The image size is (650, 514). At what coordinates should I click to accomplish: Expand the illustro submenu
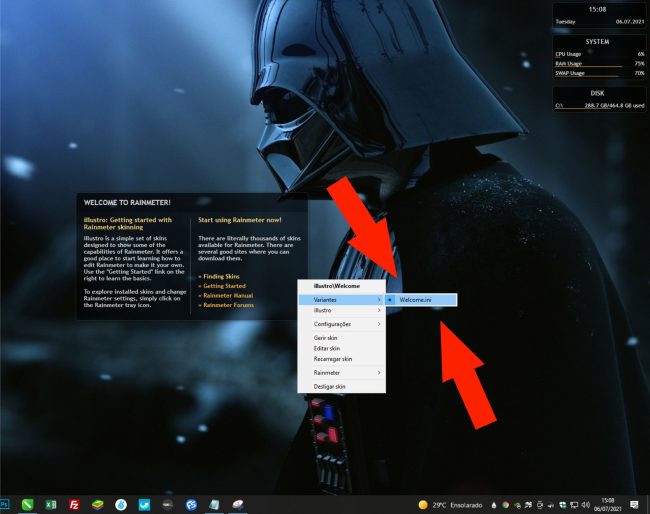point(341,311)
